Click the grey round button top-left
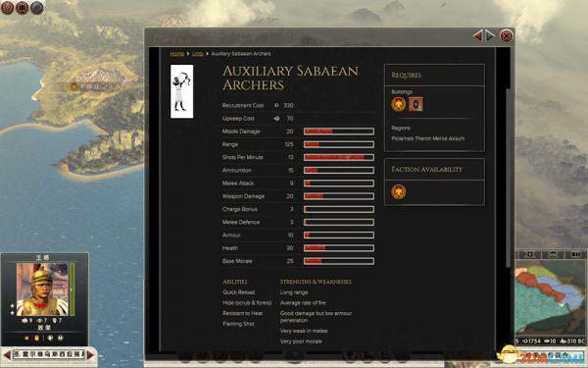588x368 pixels. pos(37,8)
